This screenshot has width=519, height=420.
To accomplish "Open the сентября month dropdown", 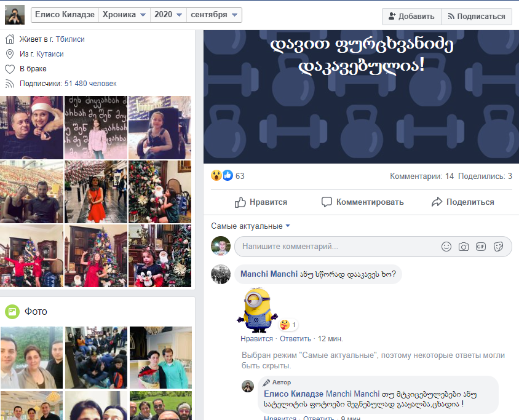I will coord(214,15).
